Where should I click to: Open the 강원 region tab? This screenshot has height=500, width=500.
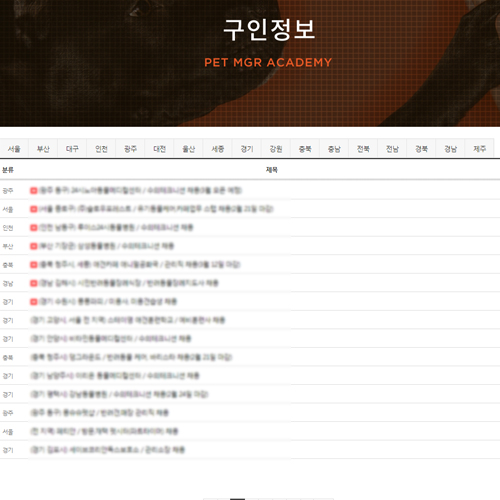pos(276,149)
